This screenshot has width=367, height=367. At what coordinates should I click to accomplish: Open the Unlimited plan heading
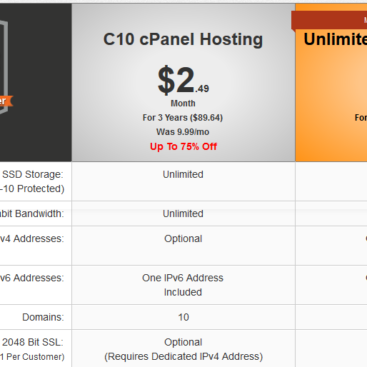[x=335, y=39]
